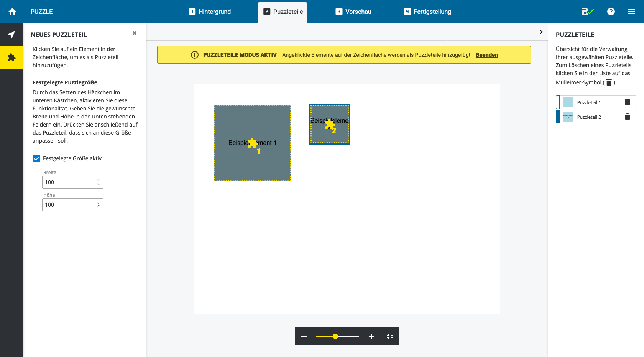Select the puzzle piece sidebar tool
This screenshot has height=357, width=644.
point(11,58)
